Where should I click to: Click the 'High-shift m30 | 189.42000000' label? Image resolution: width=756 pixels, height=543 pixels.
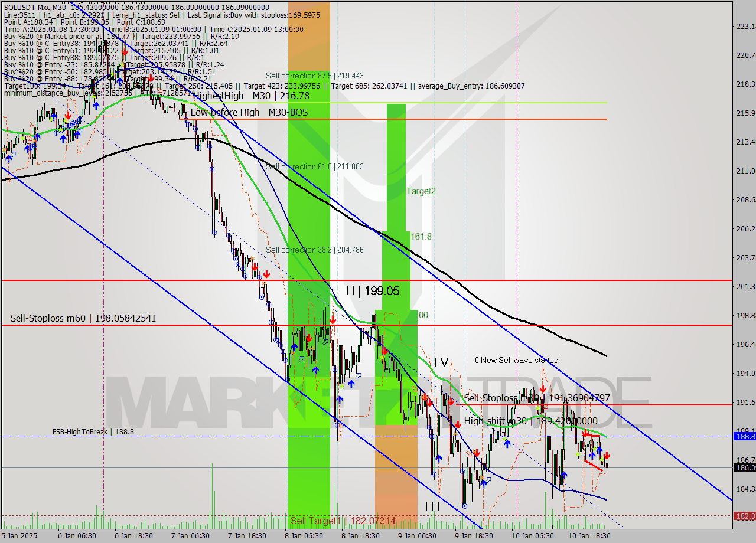[530, 421]
